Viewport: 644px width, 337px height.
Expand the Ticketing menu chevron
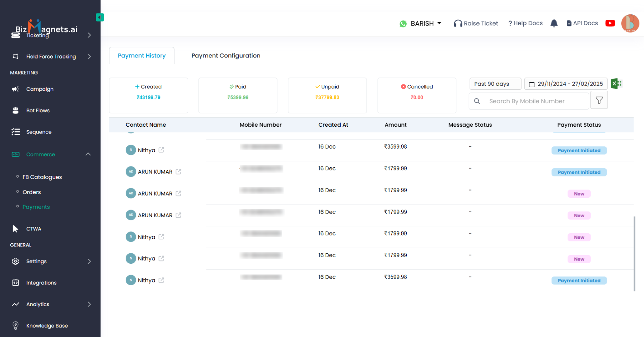point(89,35)
